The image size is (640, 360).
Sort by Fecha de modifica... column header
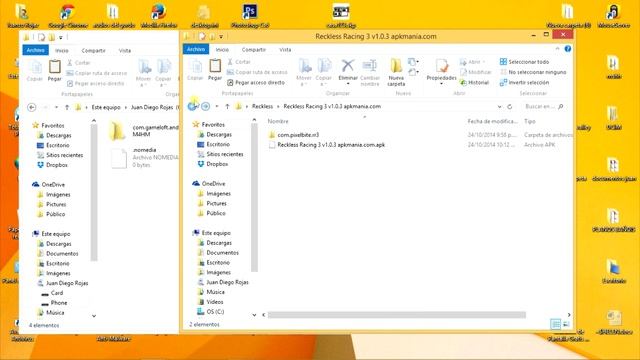pos(492,121)
